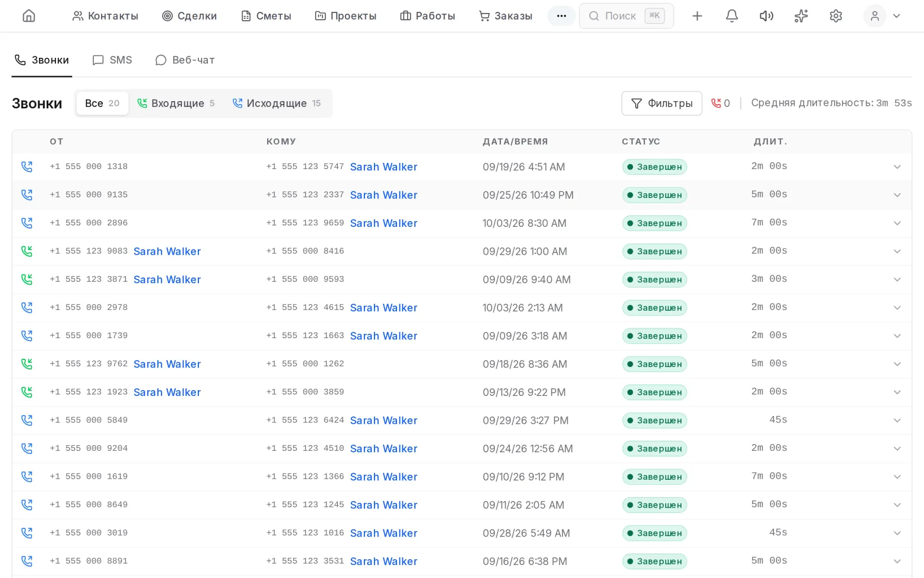Click the ДАТА/ВРЕМЯ column header
Viewport: 924px width, 578px height.
(x=515, y=142)
